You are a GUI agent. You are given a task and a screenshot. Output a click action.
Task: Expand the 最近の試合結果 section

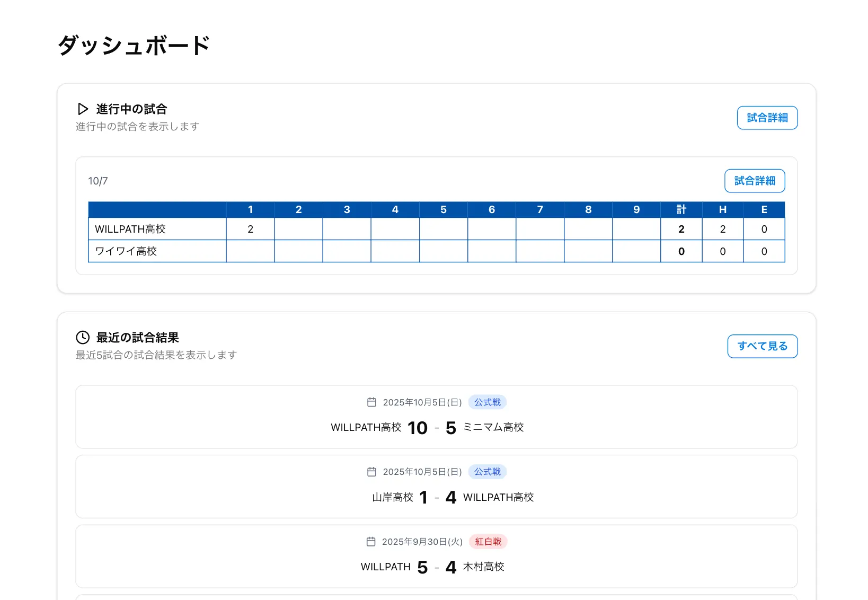pos(137,337)
